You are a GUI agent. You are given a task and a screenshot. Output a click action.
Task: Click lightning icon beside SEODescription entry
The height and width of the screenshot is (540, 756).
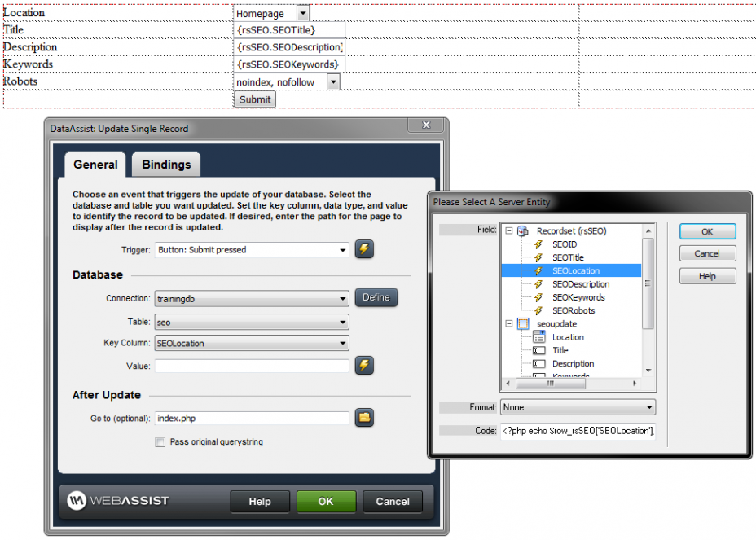538,284
